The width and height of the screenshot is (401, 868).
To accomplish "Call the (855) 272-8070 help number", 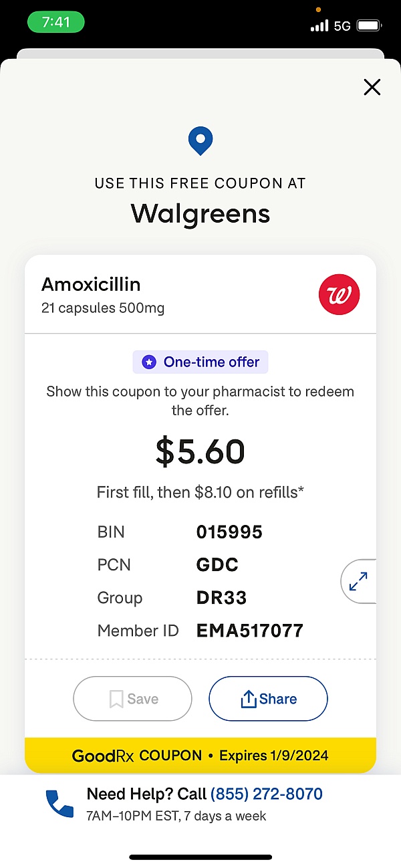I will (266, 794).
